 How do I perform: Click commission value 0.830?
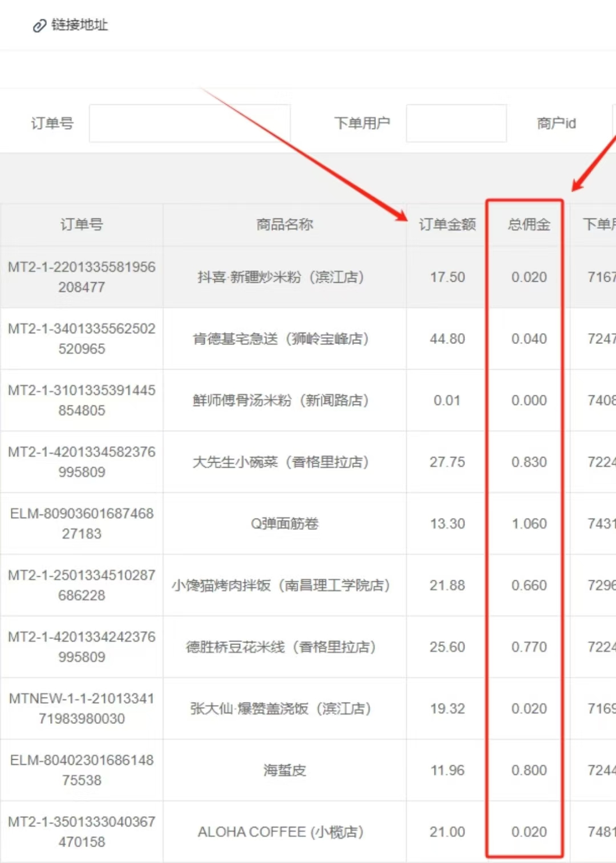pos(529,462)
